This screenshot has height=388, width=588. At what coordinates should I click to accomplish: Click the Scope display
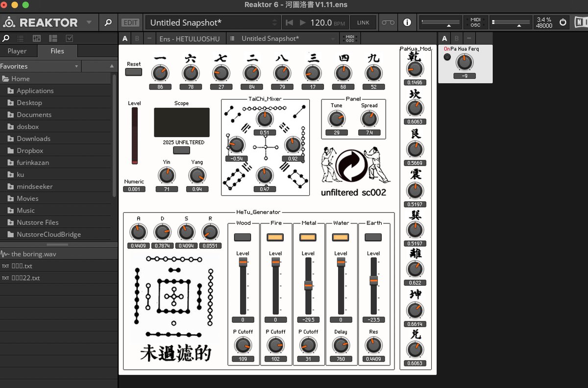coord(182,122)
